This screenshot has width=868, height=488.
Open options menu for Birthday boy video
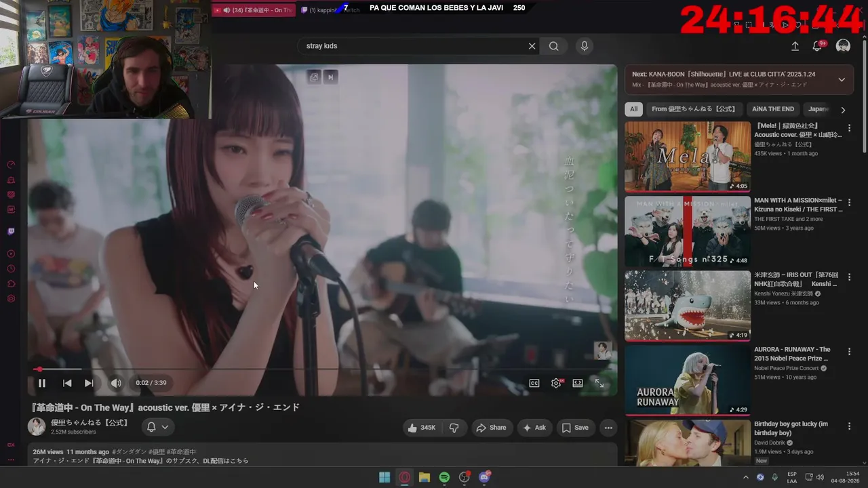pos(849,426)
